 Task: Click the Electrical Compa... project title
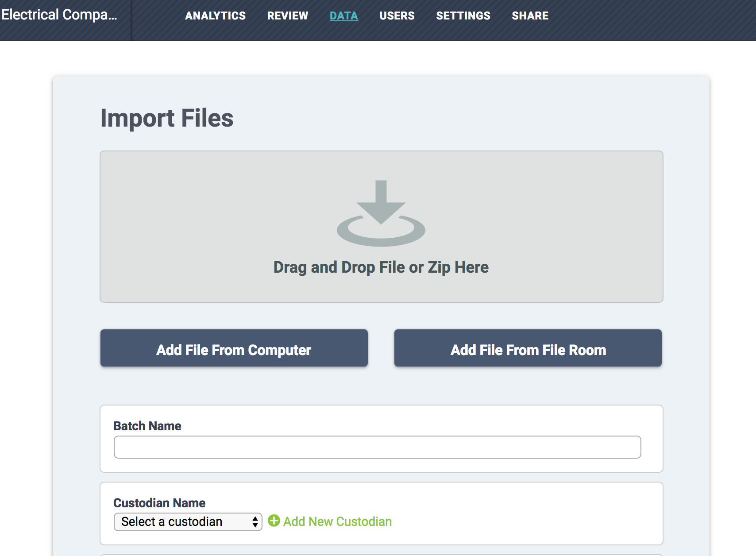click(59, 15)
